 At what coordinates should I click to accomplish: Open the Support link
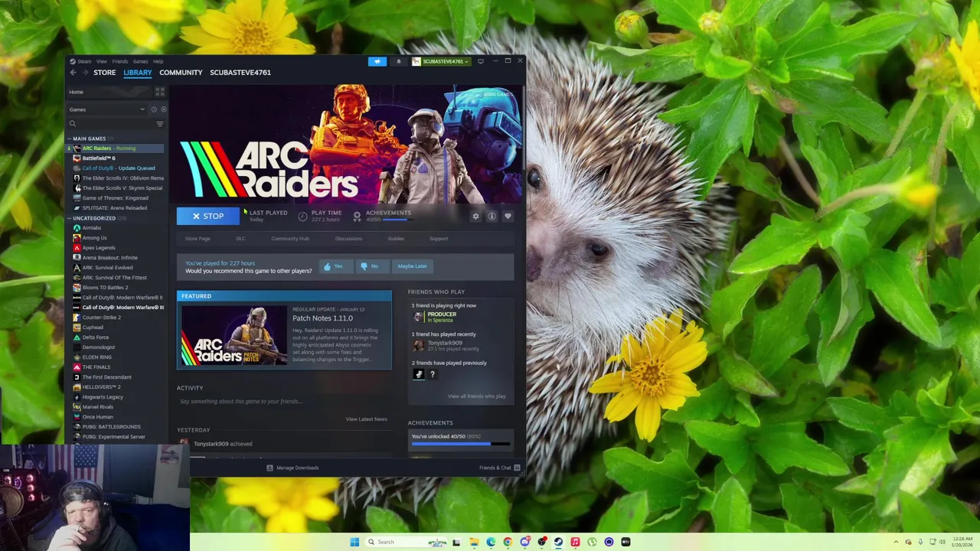point(439,239)
